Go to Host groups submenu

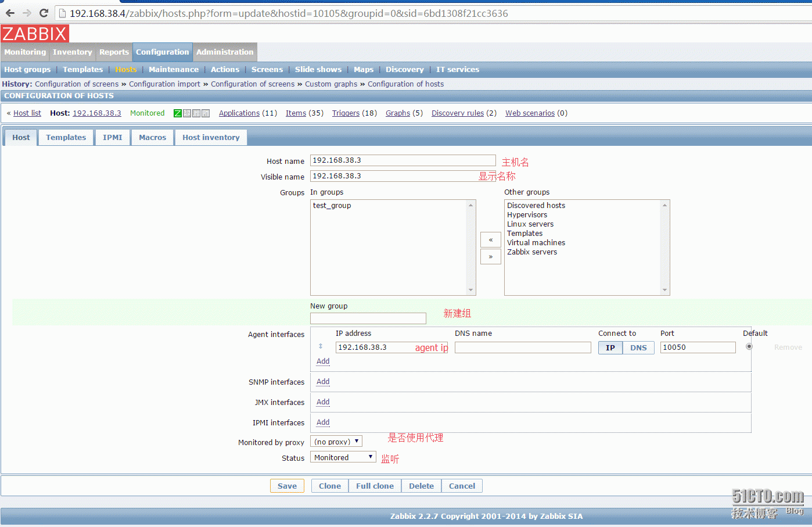(27, 69)
